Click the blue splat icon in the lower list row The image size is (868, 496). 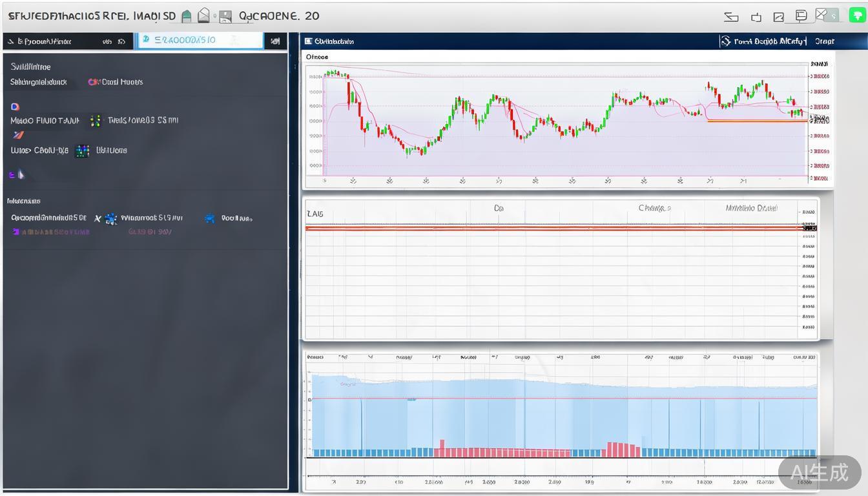coord(209,218)
